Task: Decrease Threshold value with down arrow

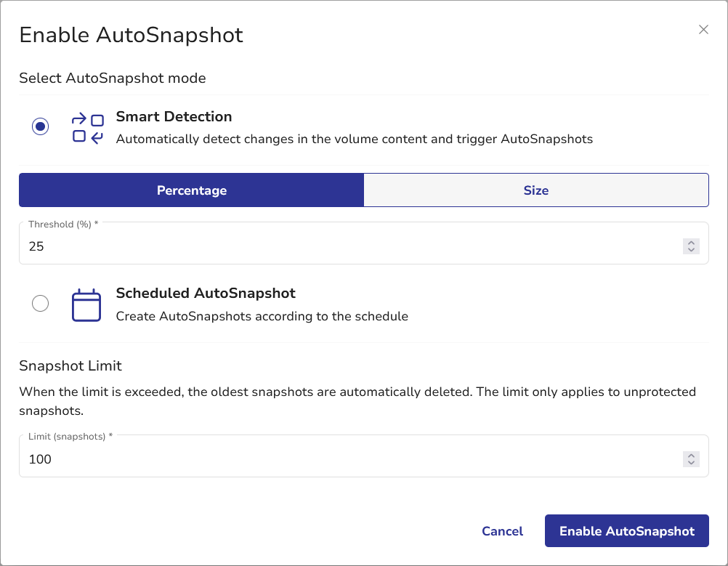Action: click(691, 250)
